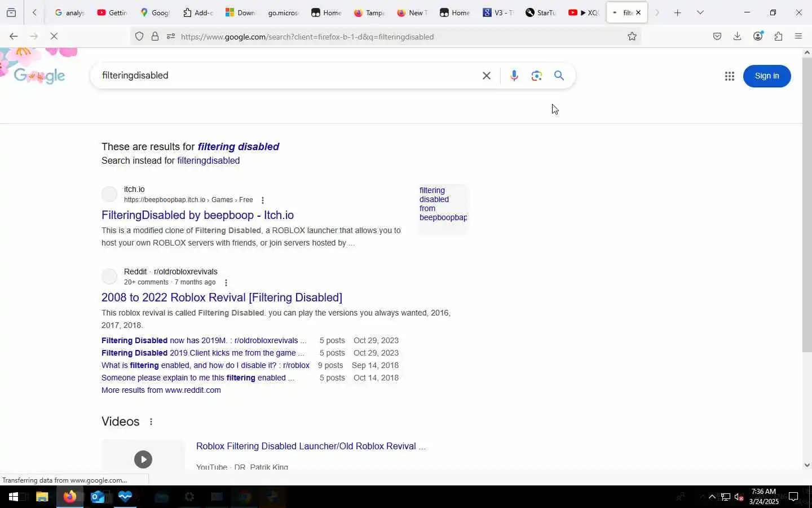The height and width of the screenshot is (508, 812).
Task: Open taskbar clock showing 7:36 AM
Action: 765,497
